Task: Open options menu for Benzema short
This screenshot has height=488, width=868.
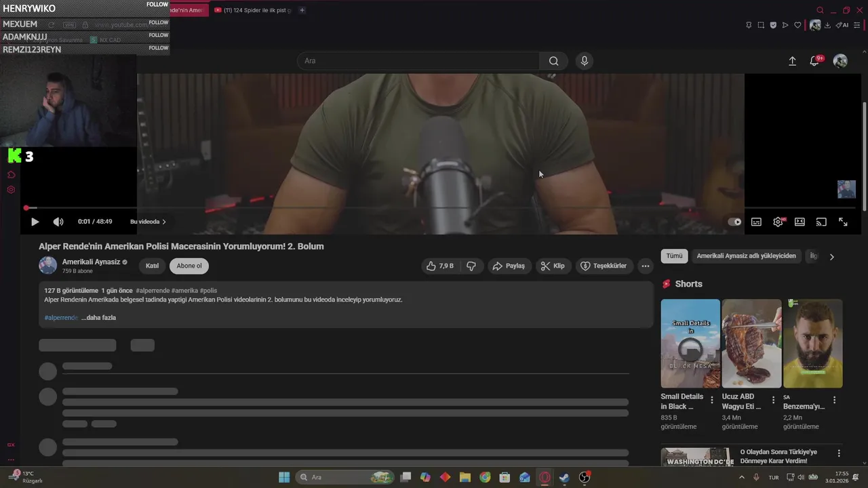Action: 834,400
